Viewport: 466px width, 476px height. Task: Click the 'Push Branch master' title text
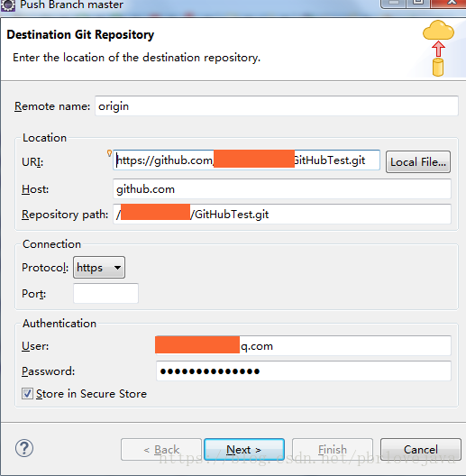[71, 5]
